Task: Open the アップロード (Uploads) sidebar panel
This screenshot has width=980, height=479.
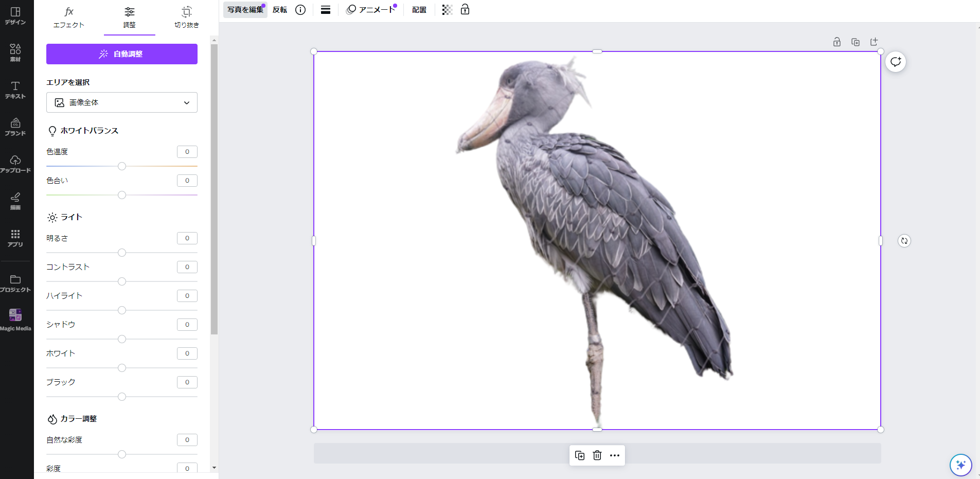Action: [15, 164]
